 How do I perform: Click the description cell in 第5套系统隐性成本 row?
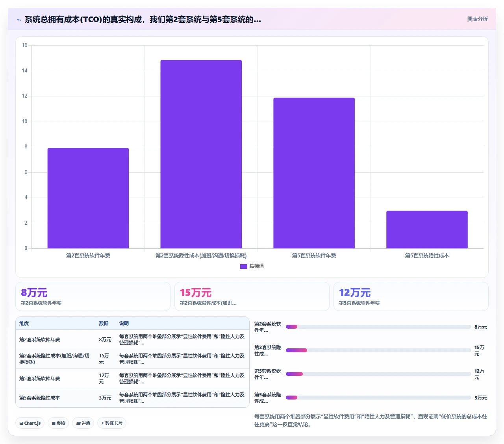coord(182,398)
